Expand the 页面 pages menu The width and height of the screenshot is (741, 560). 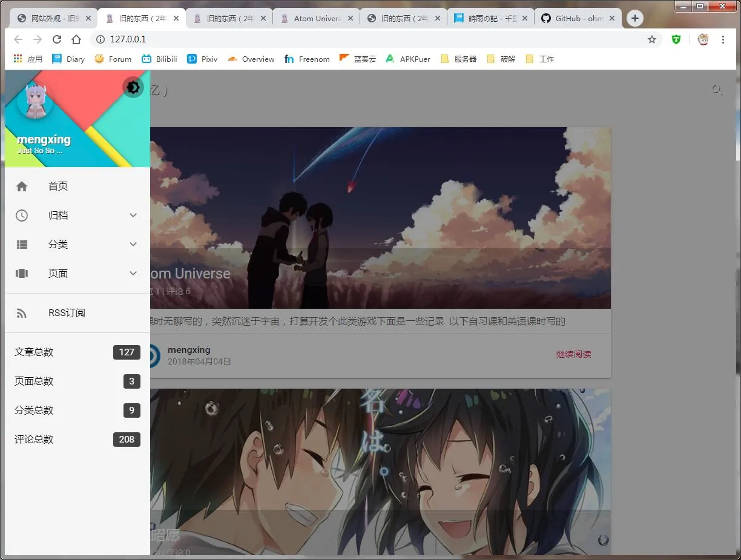[x=133, y=273]
